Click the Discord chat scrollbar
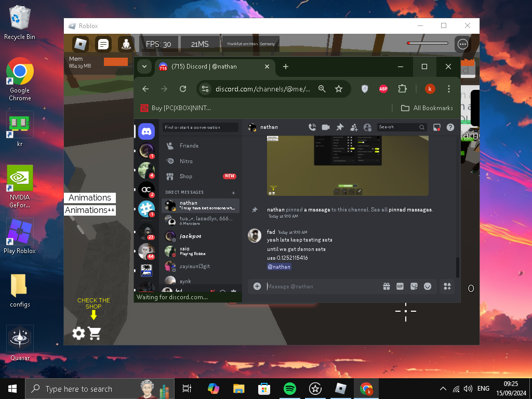Image resolution: width=532 pixels, height=399 pixels. 457,267
